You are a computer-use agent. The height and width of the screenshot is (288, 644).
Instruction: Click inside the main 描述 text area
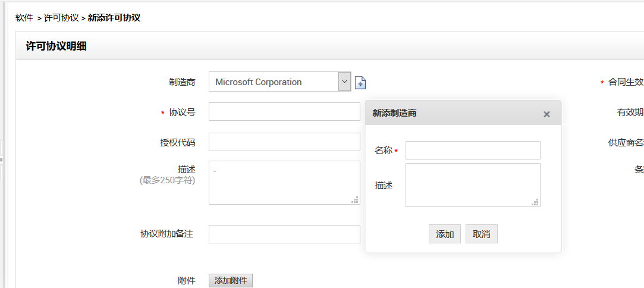coord(284,182)
